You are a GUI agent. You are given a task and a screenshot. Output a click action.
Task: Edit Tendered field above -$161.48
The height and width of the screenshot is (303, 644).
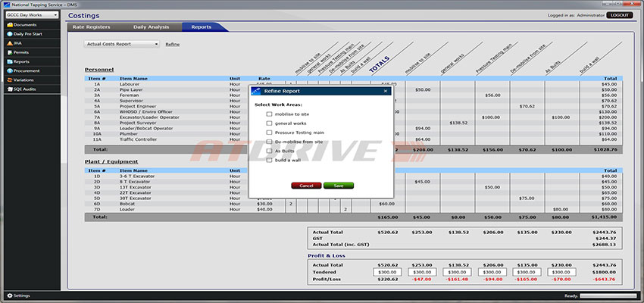click(x=457, y=272)
